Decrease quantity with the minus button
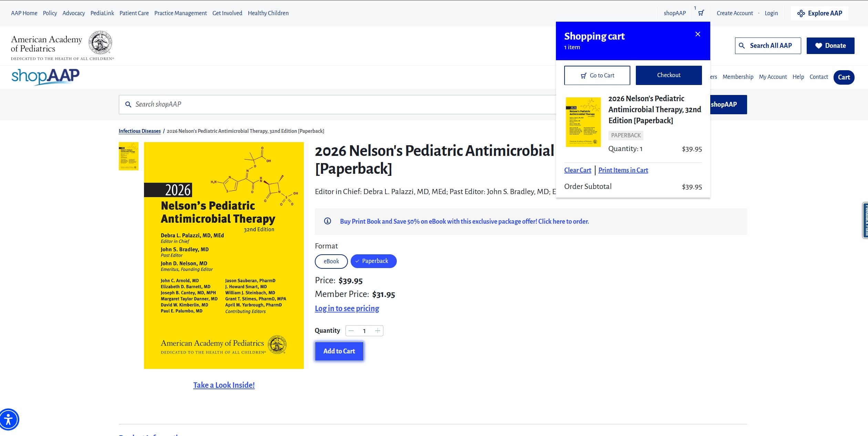 (351, 331)
